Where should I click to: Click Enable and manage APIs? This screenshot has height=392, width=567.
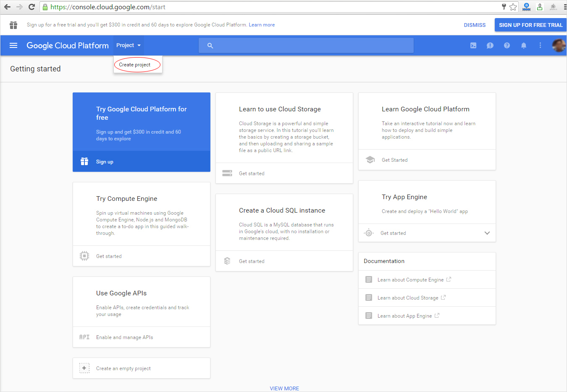[124, 337]
